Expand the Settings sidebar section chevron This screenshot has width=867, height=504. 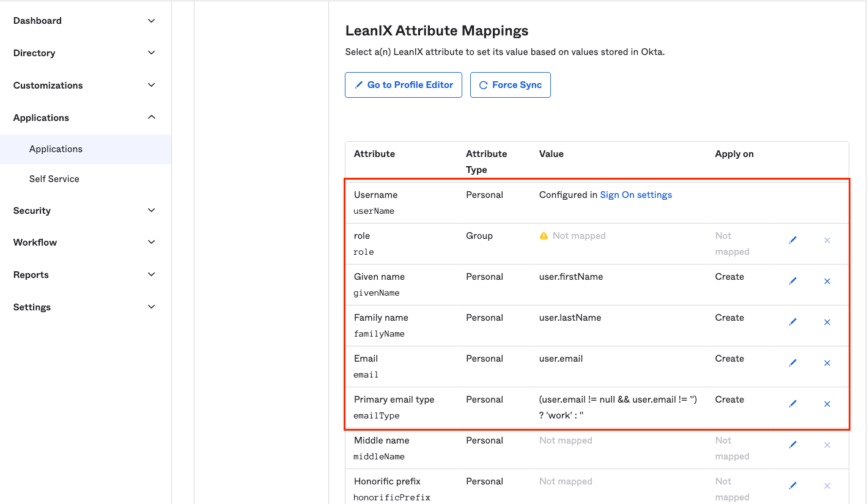tap(152, 307)
